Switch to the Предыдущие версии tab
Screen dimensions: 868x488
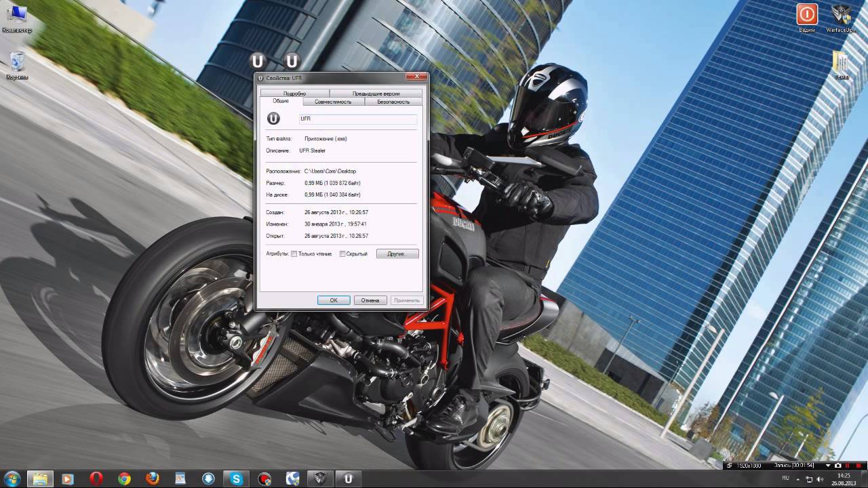tap(376, 94)
